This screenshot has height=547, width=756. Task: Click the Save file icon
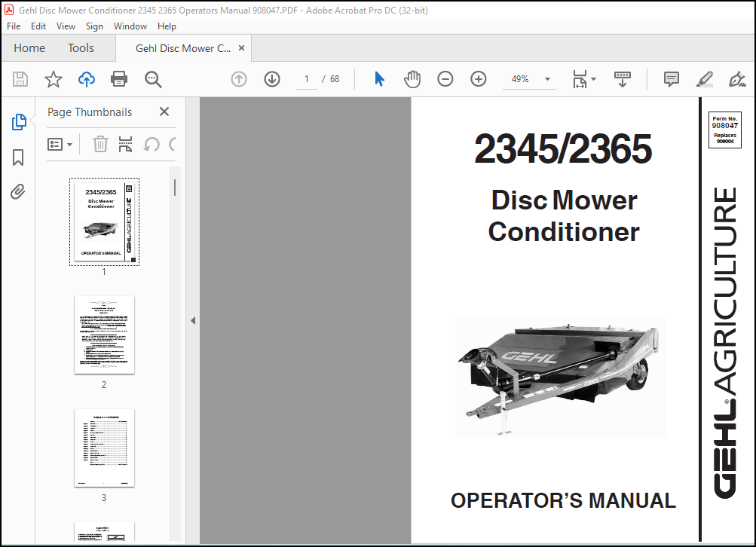coord(20,79)
